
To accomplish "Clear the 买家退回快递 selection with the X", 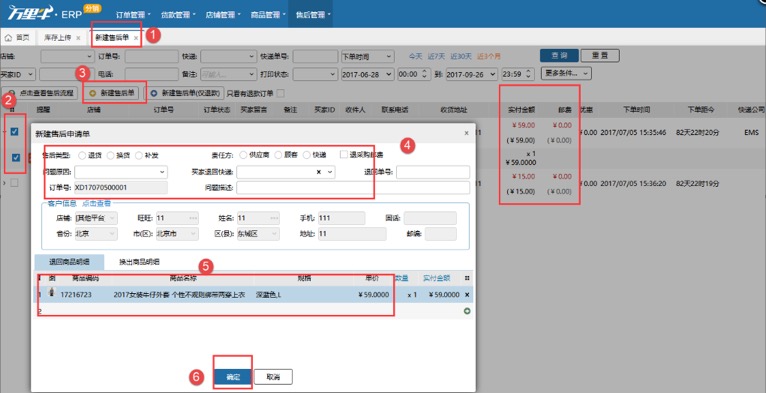I will (x=319, y=172).
